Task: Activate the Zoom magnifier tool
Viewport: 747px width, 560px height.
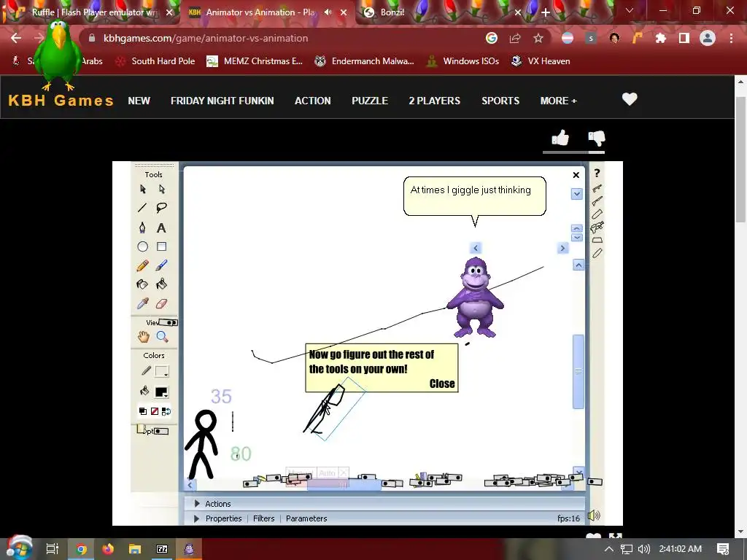Action: pos(162,337)
